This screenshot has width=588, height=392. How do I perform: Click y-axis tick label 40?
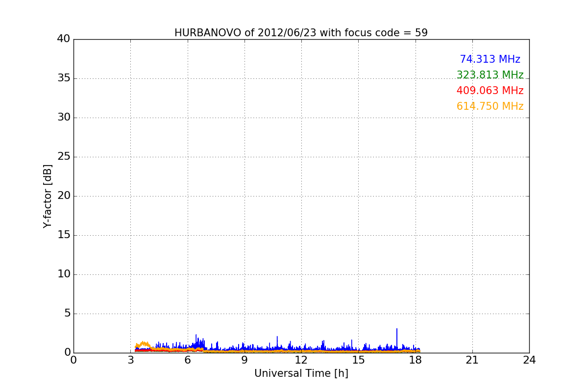[64, 39]
